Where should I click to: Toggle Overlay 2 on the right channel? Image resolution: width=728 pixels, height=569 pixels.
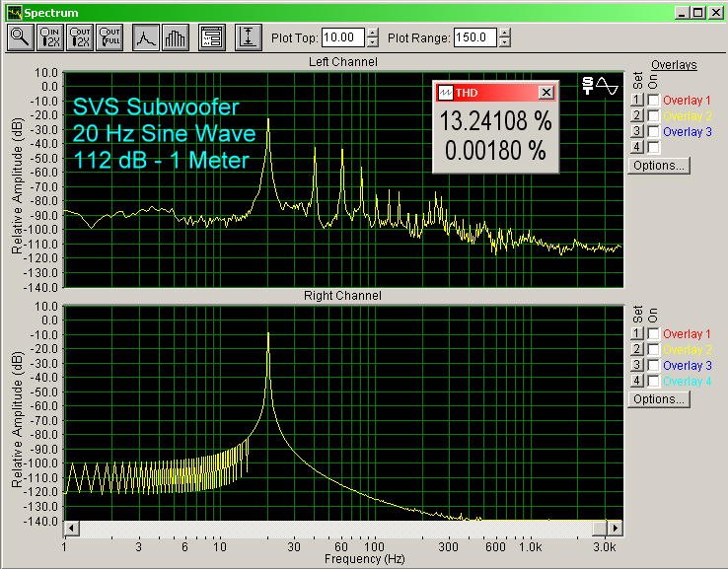(653, 350)
